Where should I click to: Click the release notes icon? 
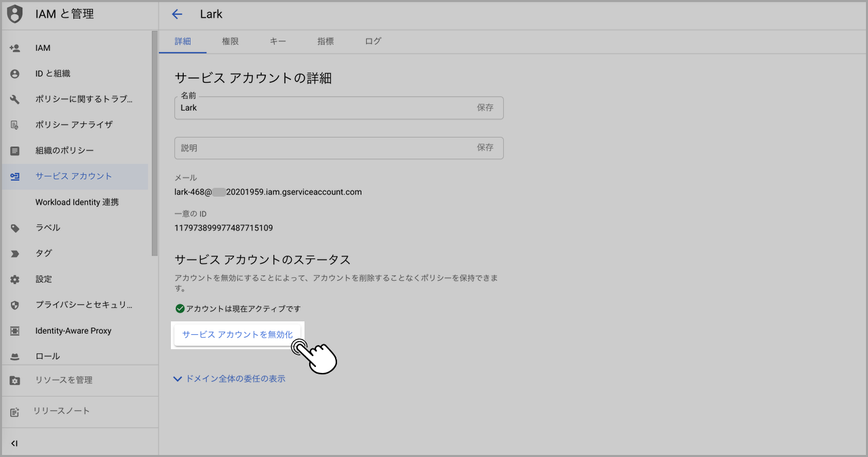[14, 412]
